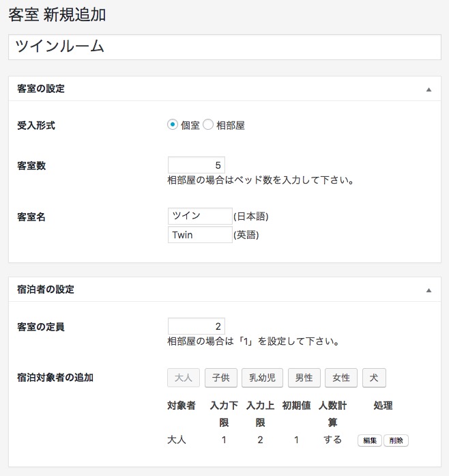The image size is (449, 476).
Task: Add 男性 guest type
Action: click(304, 378)
